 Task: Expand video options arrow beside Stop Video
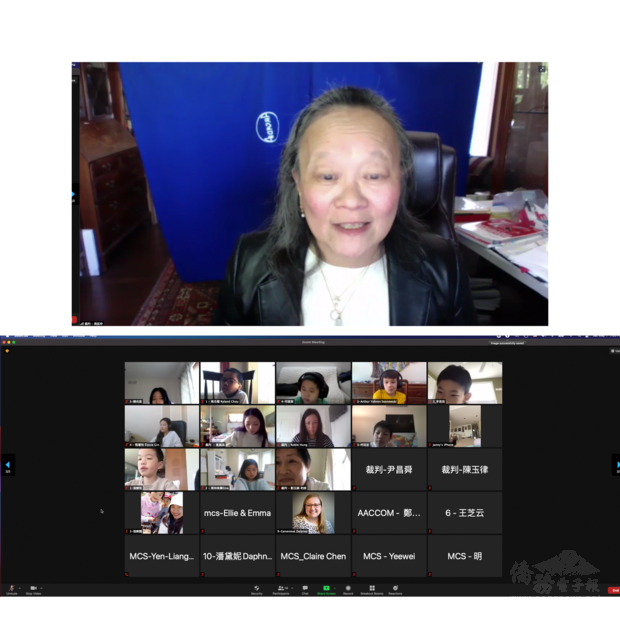pyautogui.click(x=41, y=588)
